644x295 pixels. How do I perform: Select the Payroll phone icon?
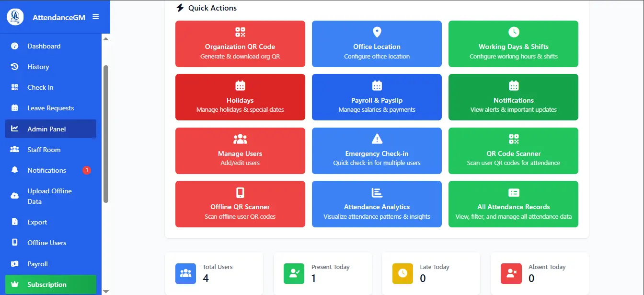coord(16,263)
